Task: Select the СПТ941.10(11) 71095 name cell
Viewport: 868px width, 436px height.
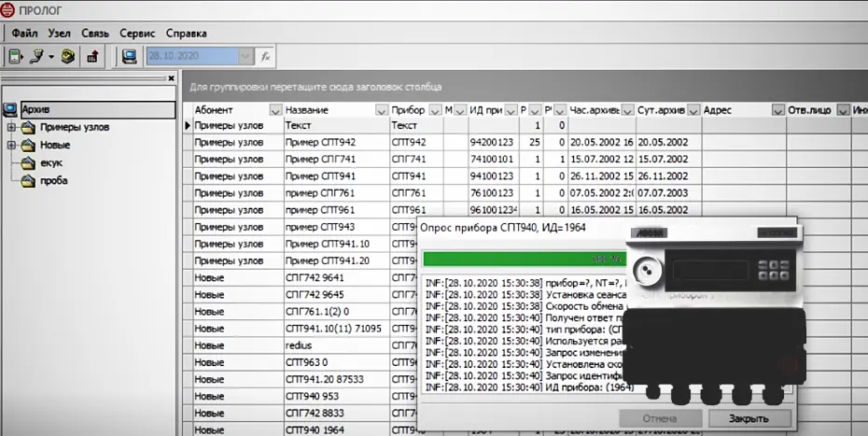Action: 337,329
